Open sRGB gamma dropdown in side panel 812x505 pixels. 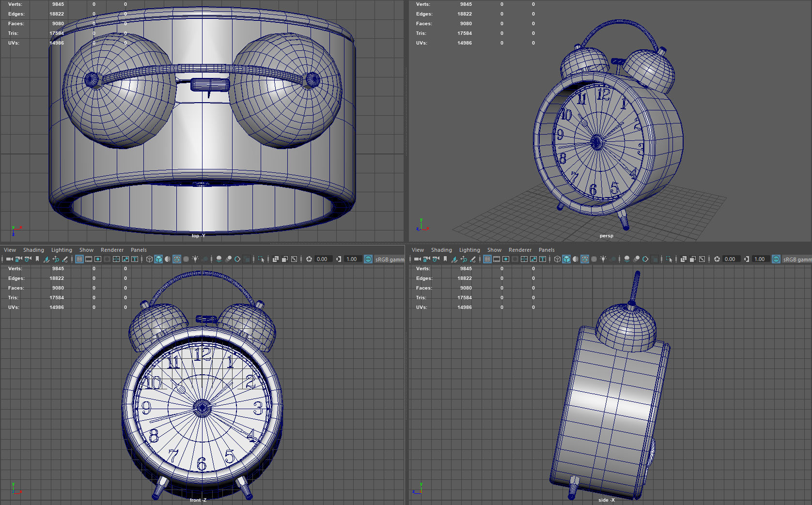click(796, 259)
